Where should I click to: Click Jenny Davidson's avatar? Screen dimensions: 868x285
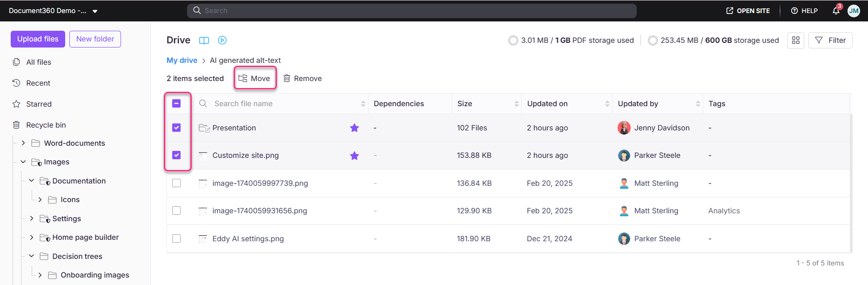pyautogui.click(x=624, y=128)
